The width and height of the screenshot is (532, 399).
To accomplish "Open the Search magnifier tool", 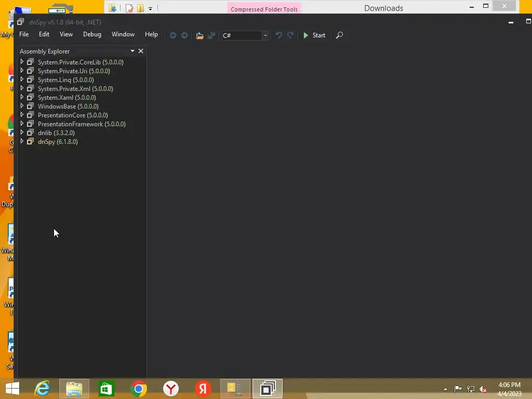I will click(x=339, y=35).
